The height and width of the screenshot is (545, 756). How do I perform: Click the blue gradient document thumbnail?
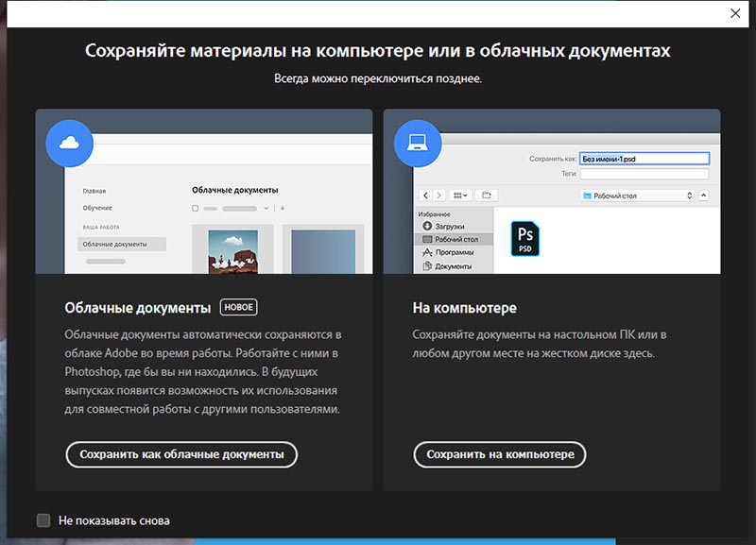323,251
